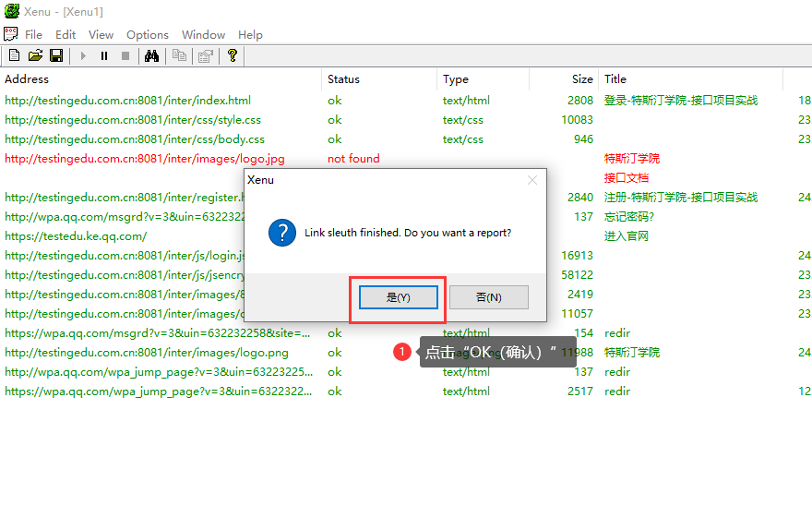Click the Xenu app icon in title bar

(x=11, y=11)
